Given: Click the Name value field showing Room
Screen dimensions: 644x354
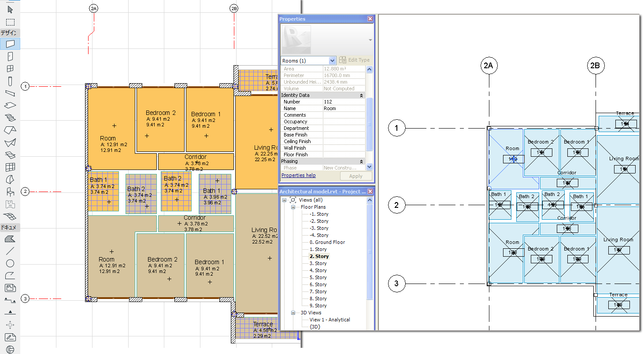Looking at the screenshot, I should (x=344, y=108).
